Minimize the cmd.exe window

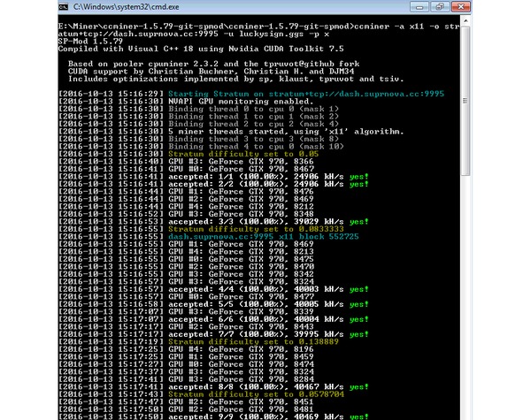click(419, 7)
